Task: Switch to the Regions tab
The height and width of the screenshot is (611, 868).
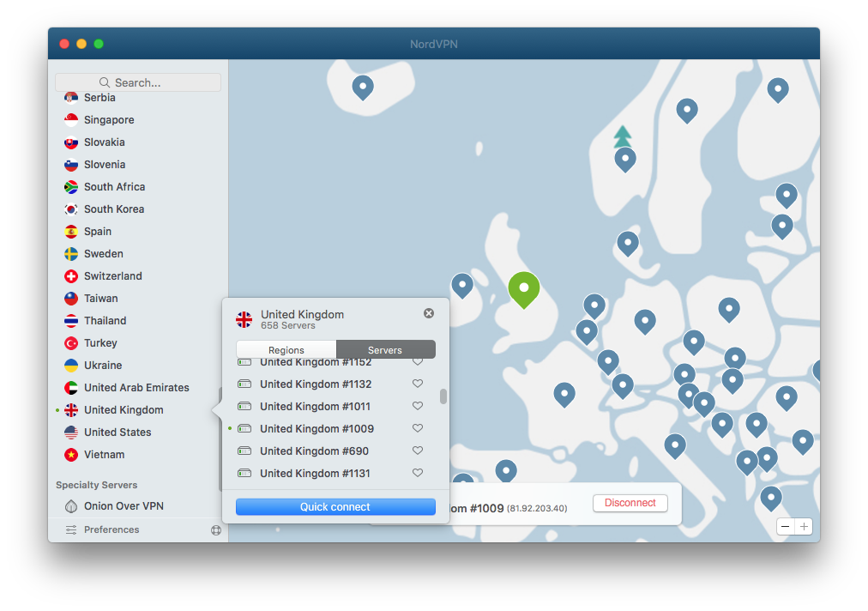Action: pos(286,349)
